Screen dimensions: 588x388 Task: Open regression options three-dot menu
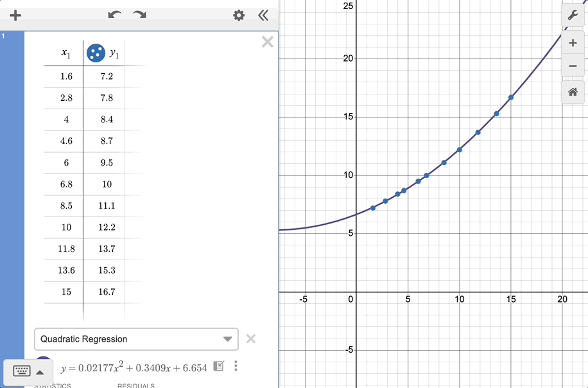[236, 366]
